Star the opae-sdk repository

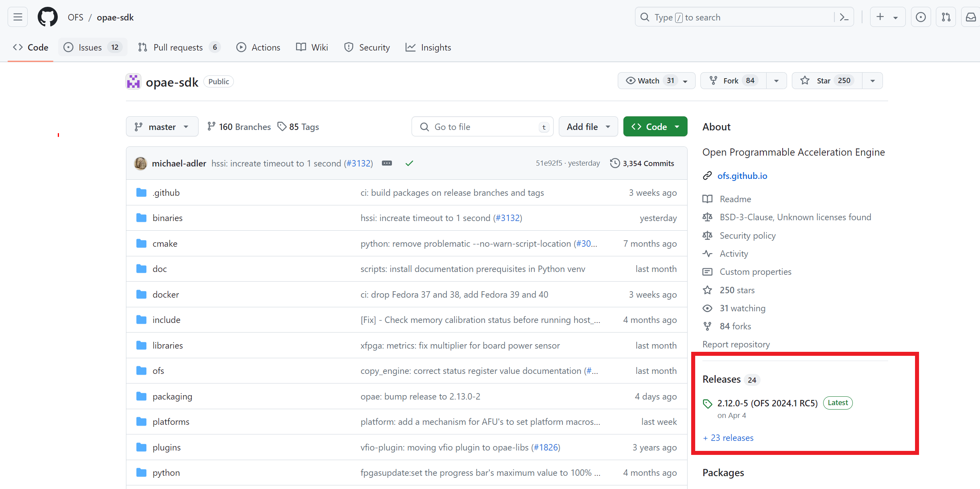click(x=827, y=81)
